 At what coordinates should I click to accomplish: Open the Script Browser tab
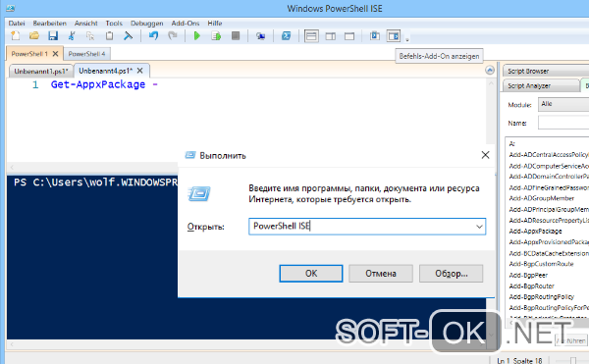point(546,71)
